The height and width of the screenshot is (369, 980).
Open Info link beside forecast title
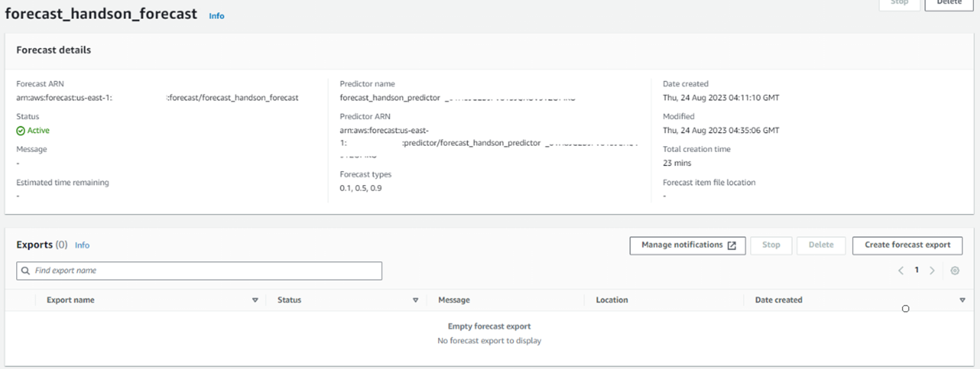click(217, 16)
